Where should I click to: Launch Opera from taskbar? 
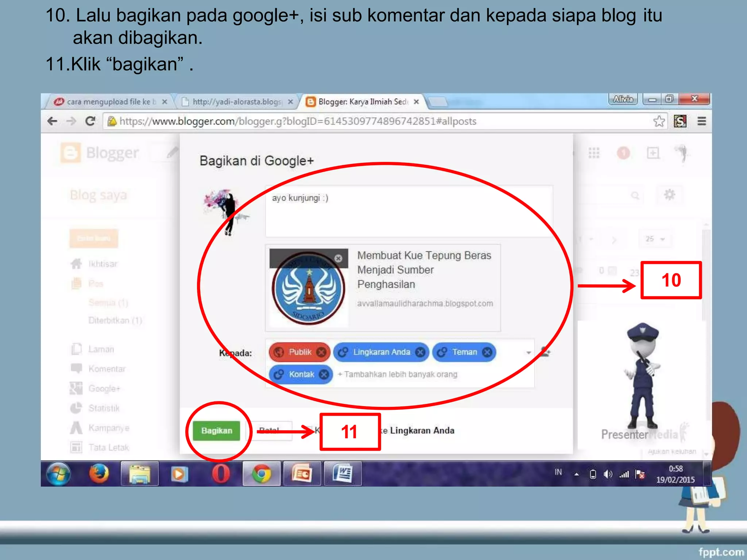(x=221, y=474)
